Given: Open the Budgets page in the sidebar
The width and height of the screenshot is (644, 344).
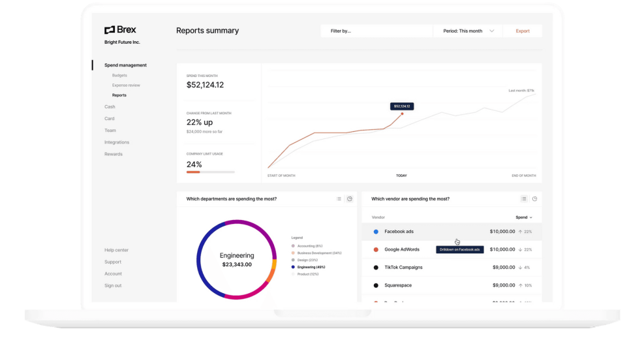Looking at the screenshot, I should tap(119, 76).
